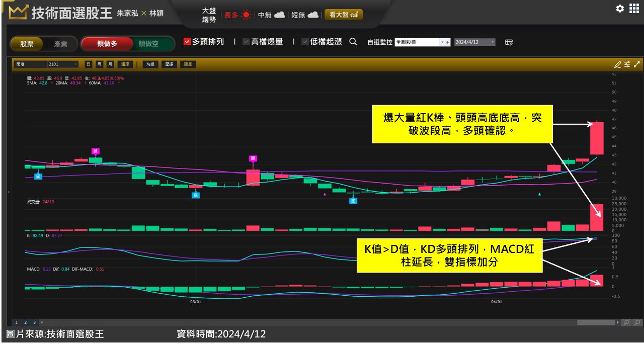This screenshot has height=345, width=644.
Task: Click the 看大盤 button
Action: (x=343, y=15)
